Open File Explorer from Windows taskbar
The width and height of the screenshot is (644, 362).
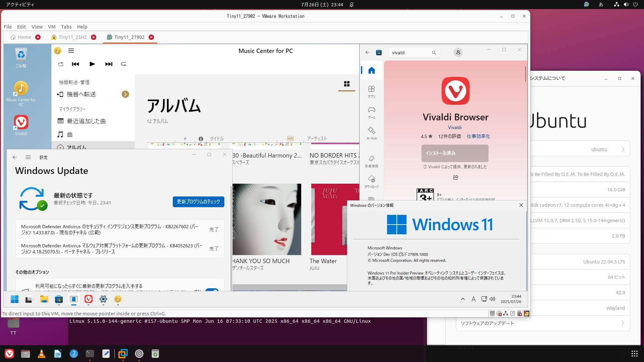pos(44,299)
